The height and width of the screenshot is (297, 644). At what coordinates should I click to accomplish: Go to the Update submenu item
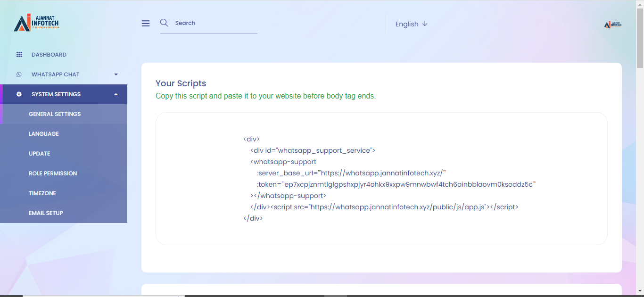(40, 154)
